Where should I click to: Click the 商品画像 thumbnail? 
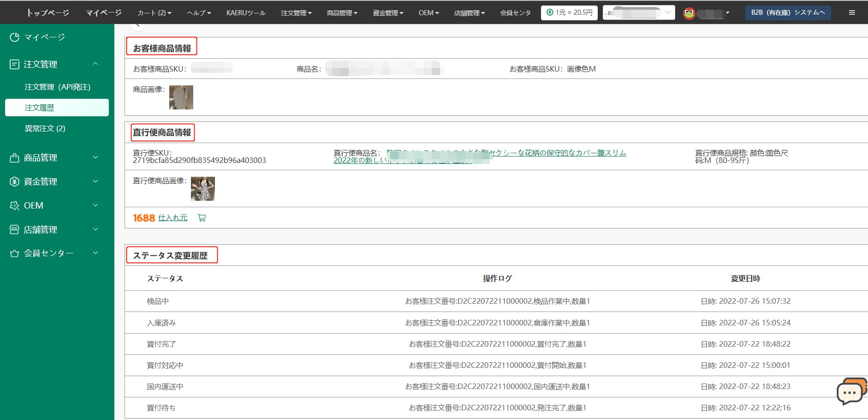181,97
